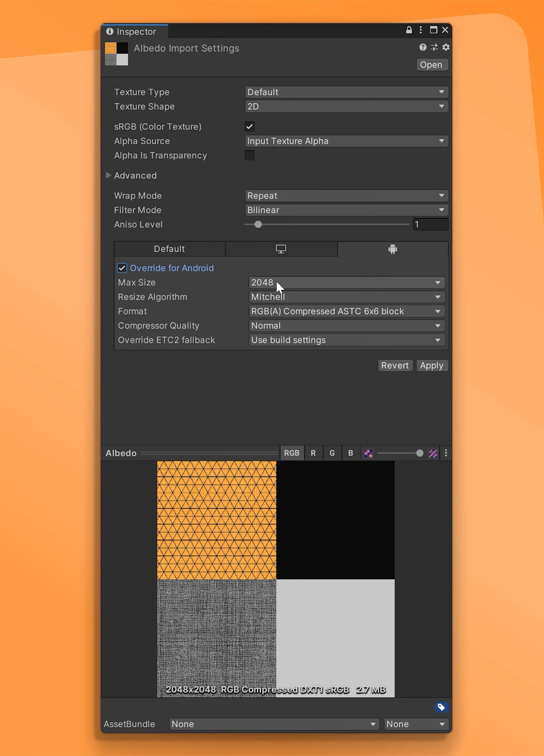
Task: Click the mip level high-resolution icon
Action: tap(433, 453)
